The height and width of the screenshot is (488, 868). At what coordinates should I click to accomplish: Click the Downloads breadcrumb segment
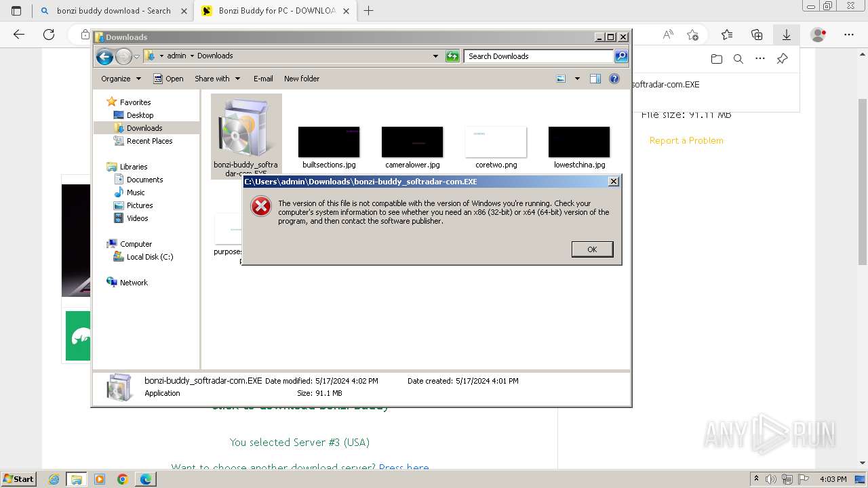[215, 56]
